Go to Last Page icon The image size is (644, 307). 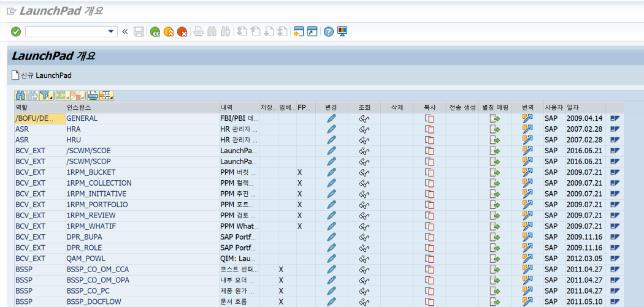click(282, 32)
